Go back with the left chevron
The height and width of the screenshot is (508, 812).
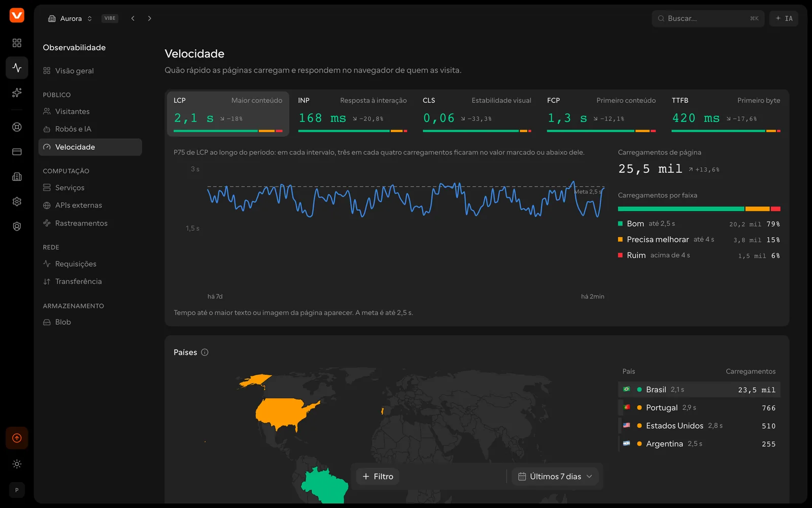(133, 18)
